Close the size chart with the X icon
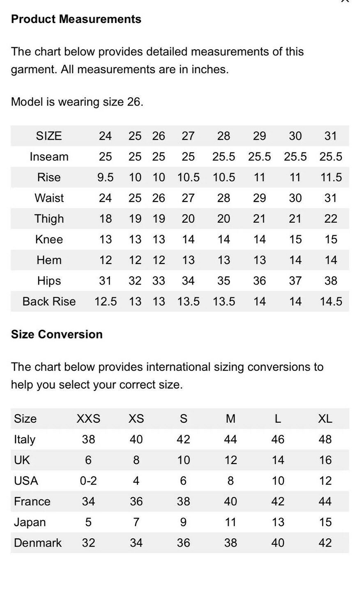Screen dimensions: 364x610 coord(345,1)
